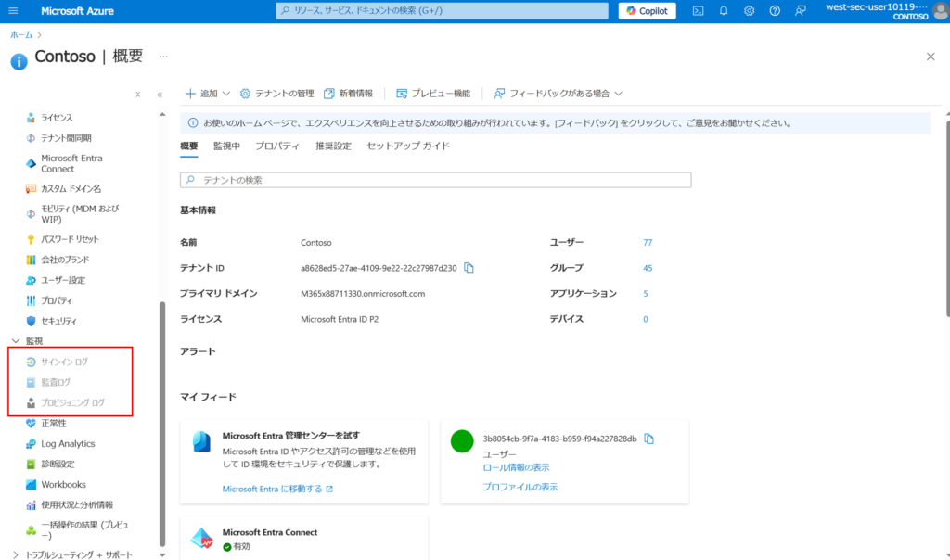Open テナント間同期 in the sidebar
This screenshot has height=560, width=950.
(66, 138)
